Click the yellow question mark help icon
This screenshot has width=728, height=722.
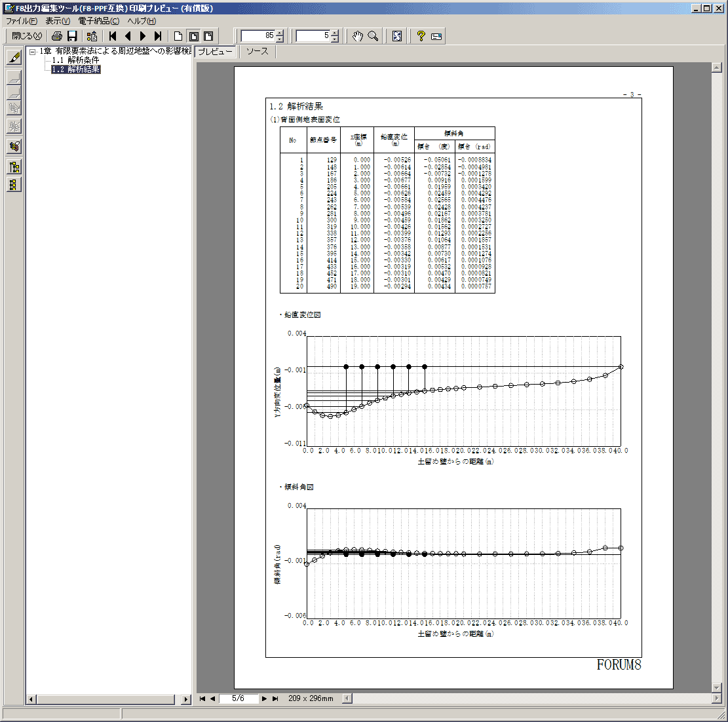421,36
